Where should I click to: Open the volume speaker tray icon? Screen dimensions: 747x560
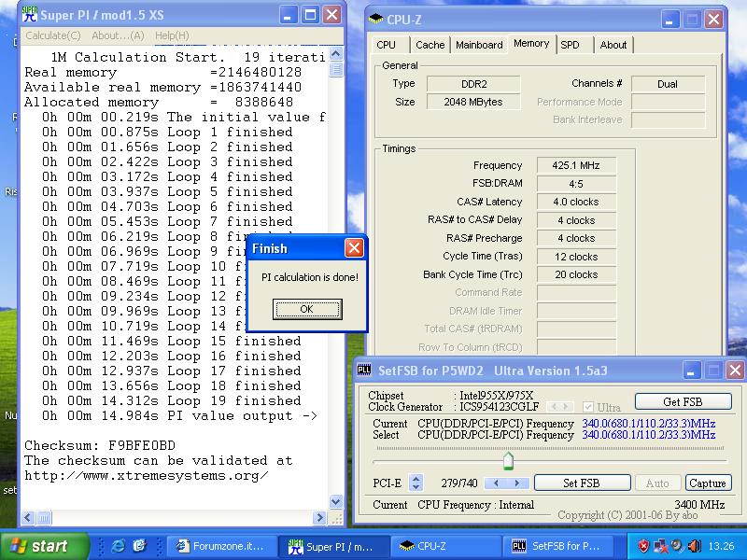pyautogui.click(x=695, y=546)
